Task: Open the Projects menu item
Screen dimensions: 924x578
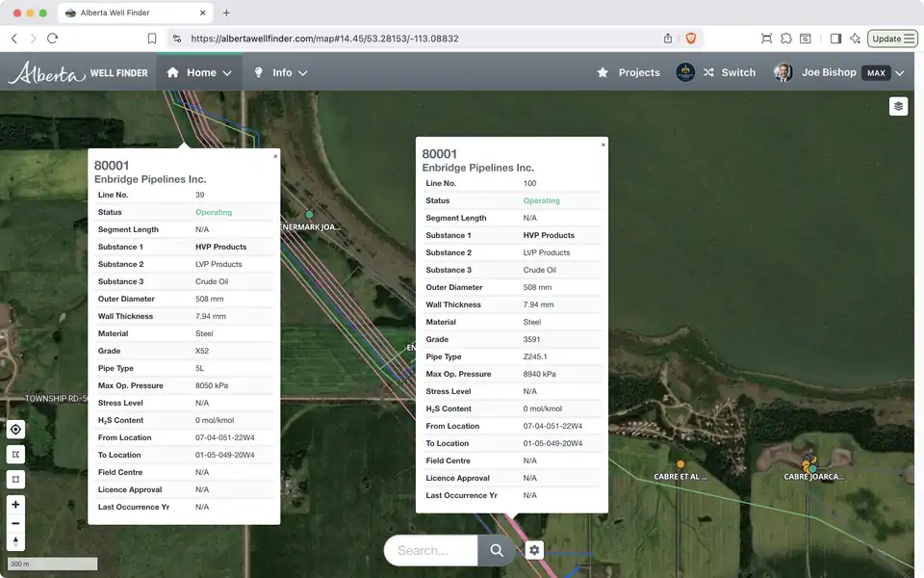Action: tap(629, 72)
